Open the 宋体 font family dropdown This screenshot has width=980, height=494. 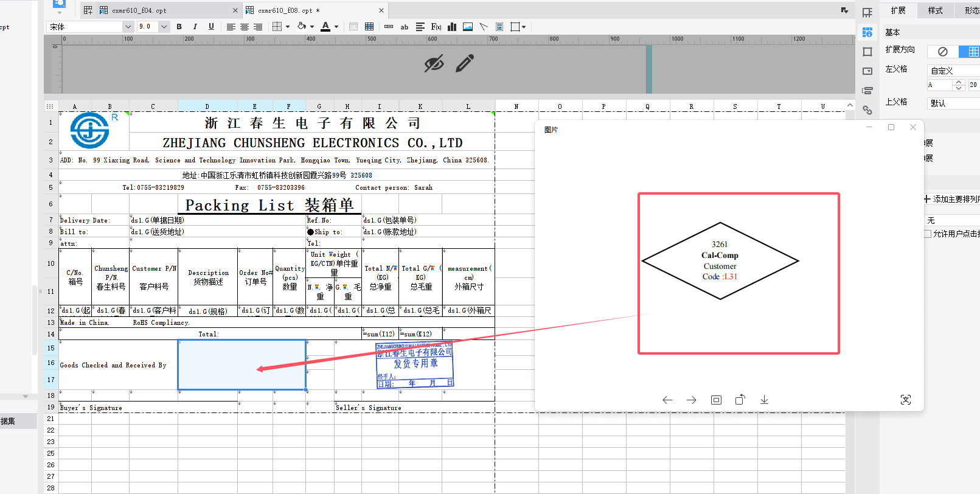click(x=89, y=27)
